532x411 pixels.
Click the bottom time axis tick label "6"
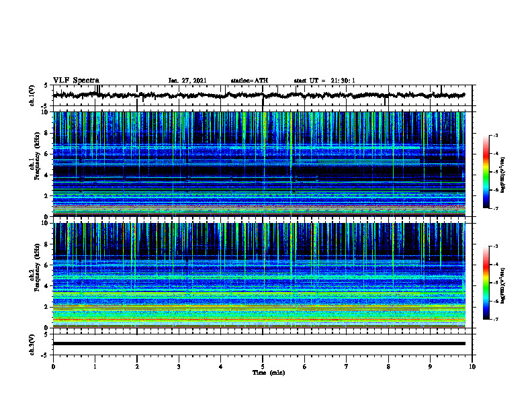point(305,367)
